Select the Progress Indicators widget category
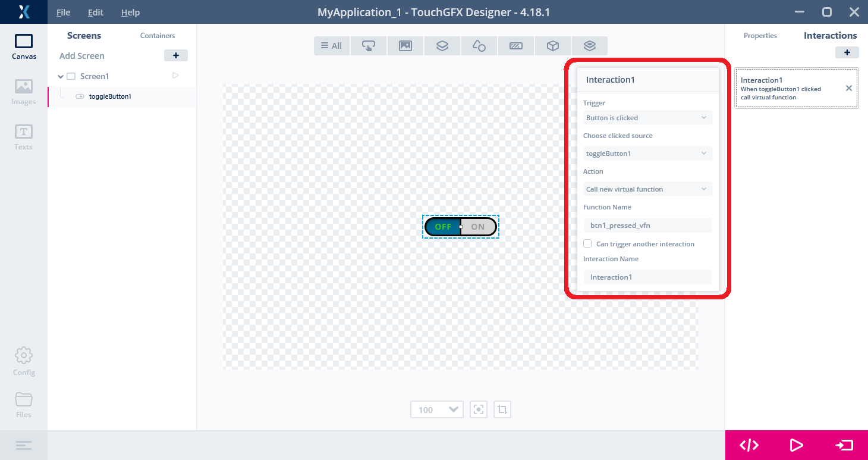 click(516, 45)
